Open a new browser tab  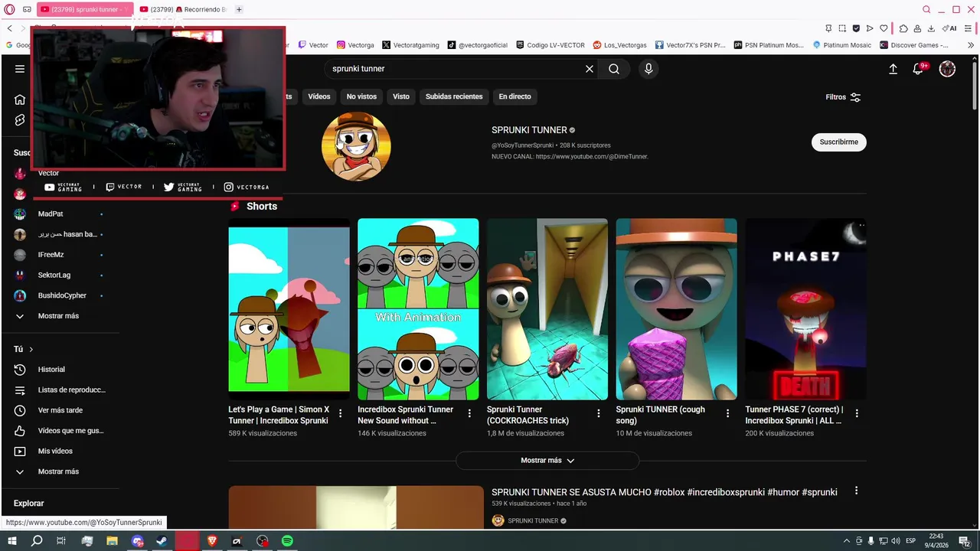239,10
